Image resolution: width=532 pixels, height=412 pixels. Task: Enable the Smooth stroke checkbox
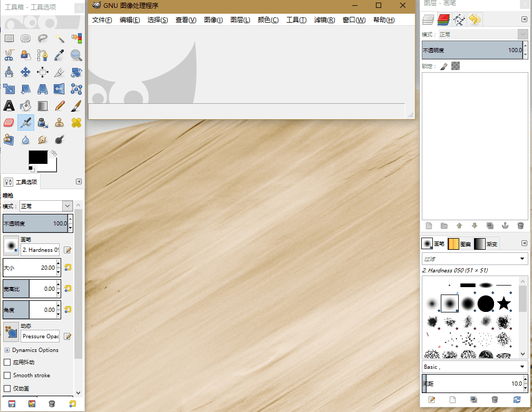7,375
